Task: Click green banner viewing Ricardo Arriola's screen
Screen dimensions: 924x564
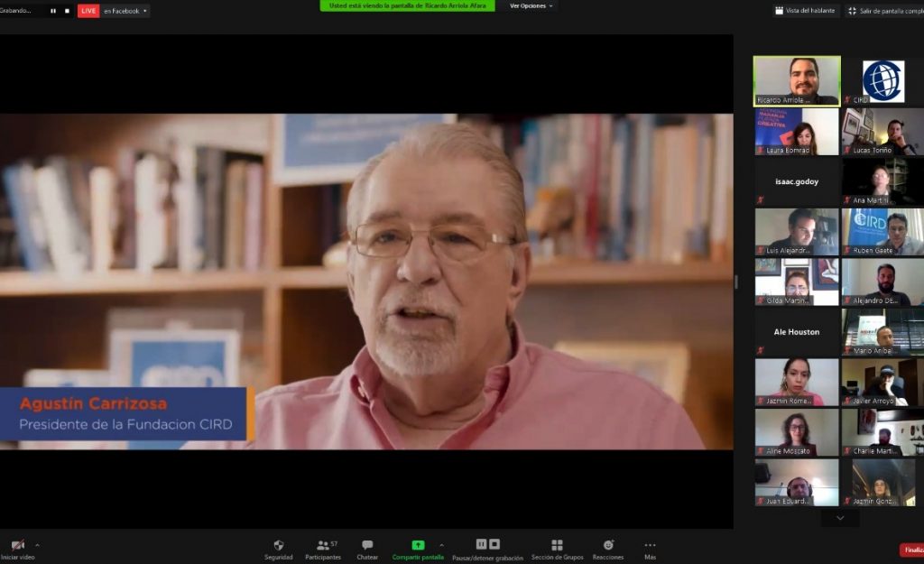Action: pos(407,6)
